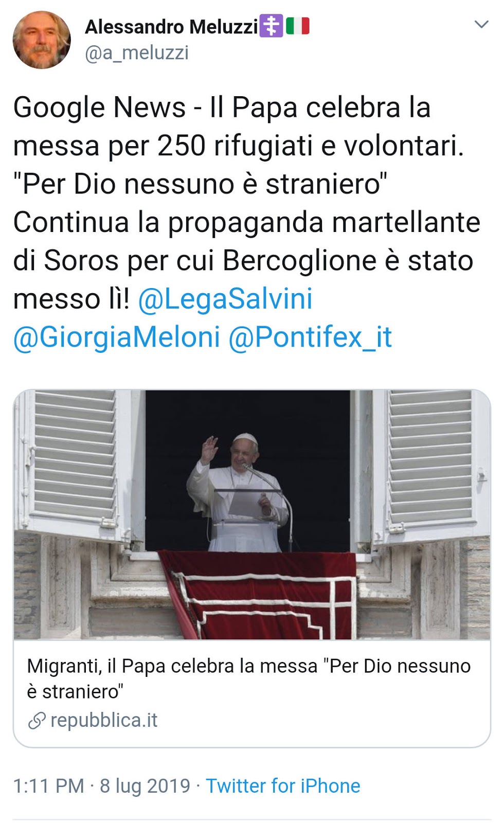Open Alessandro Meluzzi's profile avatar
This screenshot has height=823, width=504.
pos(41,40)
